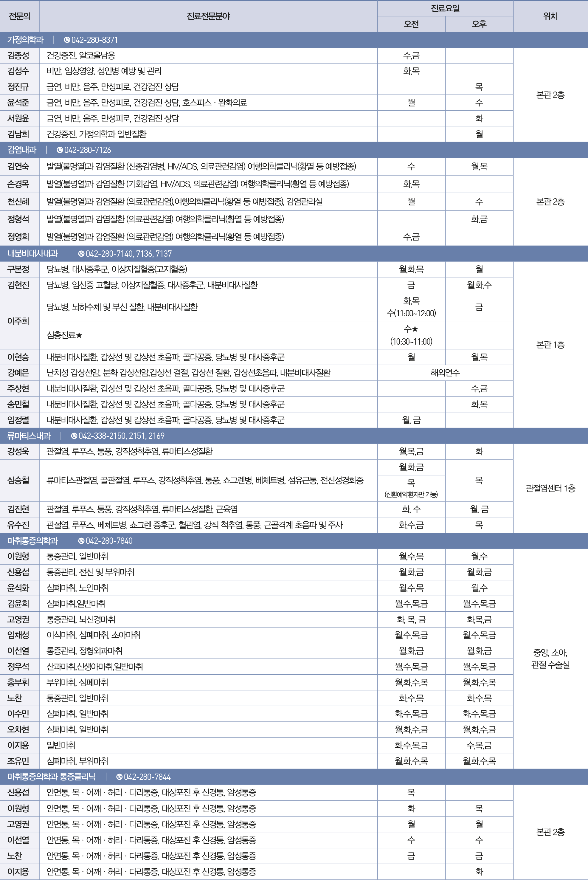The width and height of the screenshot is (588, 880).
Task: Click the 오전 schedule column header
Action: tap(411, 24)
